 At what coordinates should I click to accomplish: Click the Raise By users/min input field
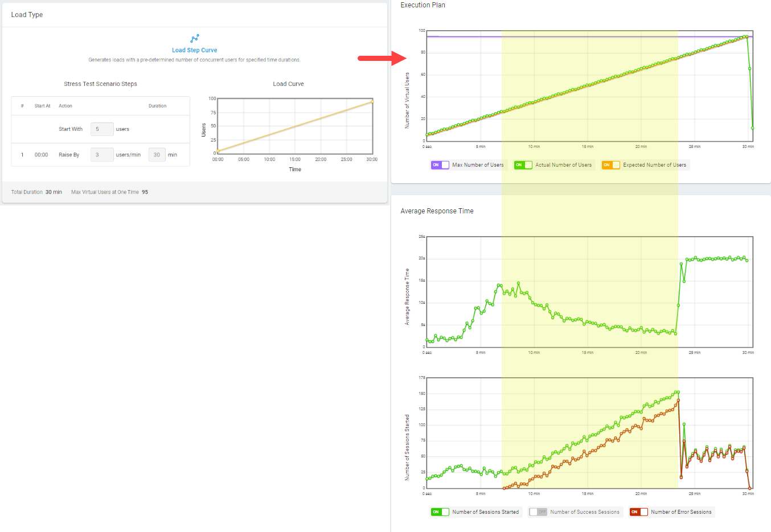coord(102,155)
